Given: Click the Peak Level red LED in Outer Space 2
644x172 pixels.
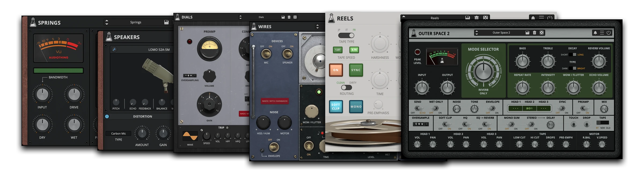Looking at the screenshot, I should tap(417, 52).
